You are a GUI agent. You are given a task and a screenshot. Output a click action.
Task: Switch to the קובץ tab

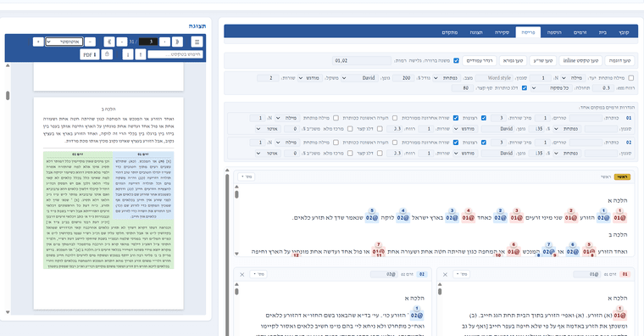click(x=624, y=32)
